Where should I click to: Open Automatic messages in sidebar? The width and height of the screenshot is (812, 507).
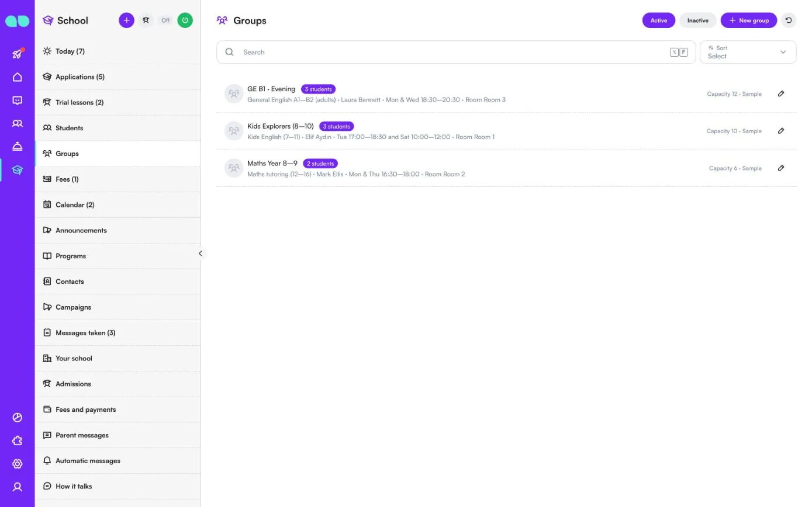point(118,461)
